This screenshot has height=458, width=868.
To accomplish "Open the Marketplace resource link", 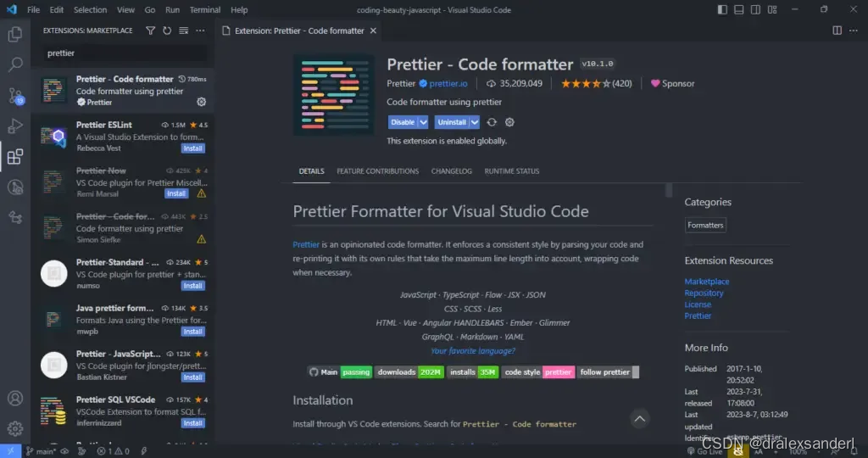I will 706,282.
